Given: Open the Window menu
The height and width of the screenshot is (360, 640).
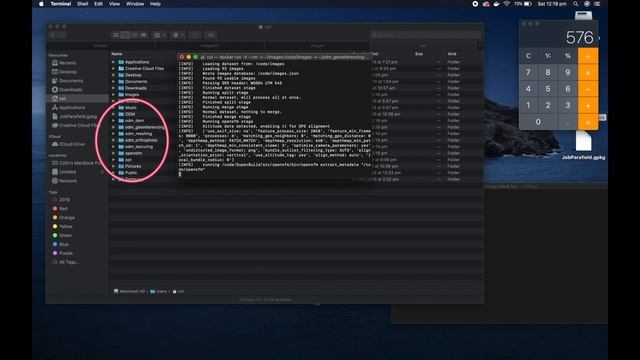Looking at the screenshot, I should pyautogui.click(x=135, y=4).
